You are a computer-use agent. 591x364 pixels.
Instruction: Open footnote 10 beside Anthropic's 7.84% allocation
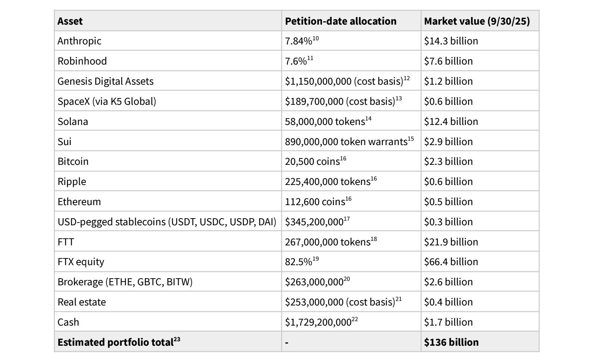pyautogui.click(x=316, y=38)
